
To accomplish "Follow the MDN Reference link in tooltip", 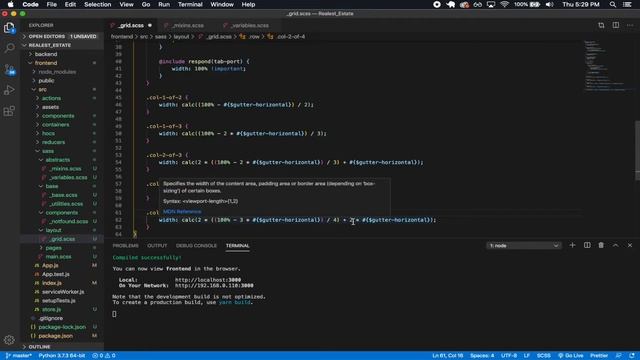I will 182,211.
